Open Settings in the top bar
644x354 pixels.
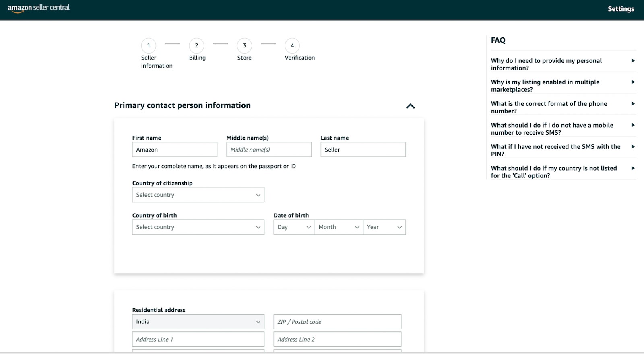(621, 9)
